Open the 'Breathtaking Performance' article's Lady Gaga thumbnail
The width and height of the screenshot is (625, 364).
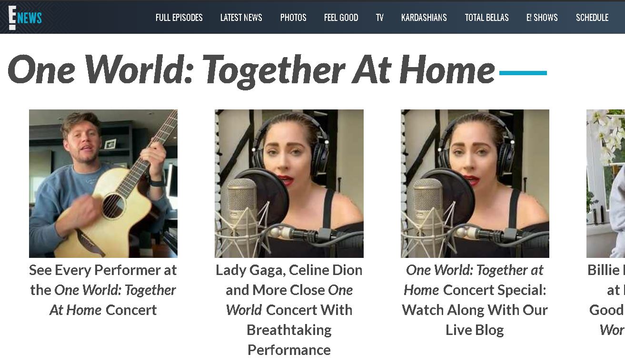pyautogui.click(x=289, y=184)
